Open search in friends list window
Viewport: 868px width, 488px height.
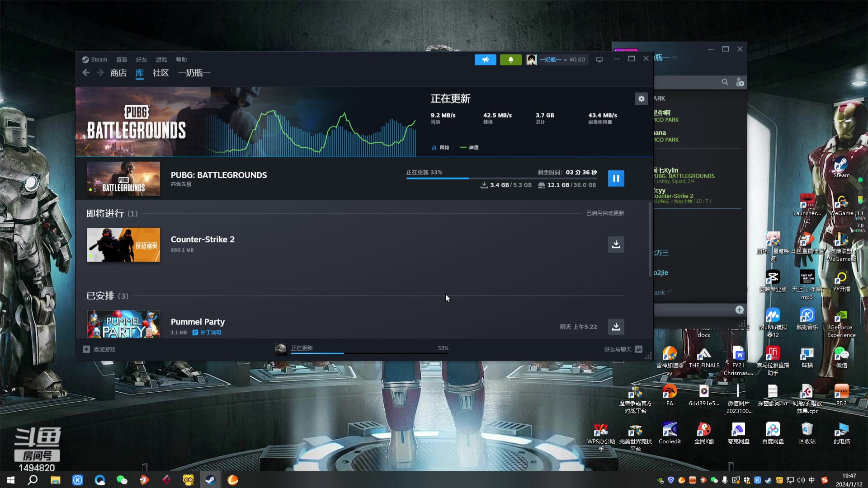725,82
